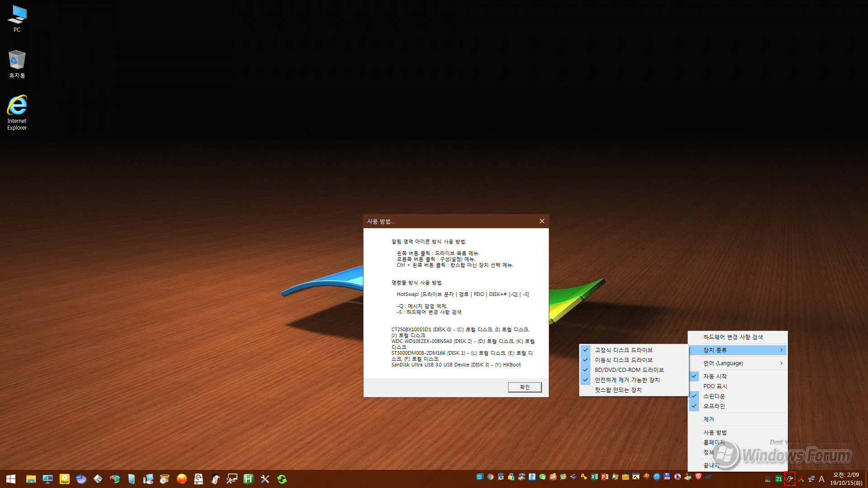
Task: Choose 사용 방법 from the context menu
Action: click(738, 432)
